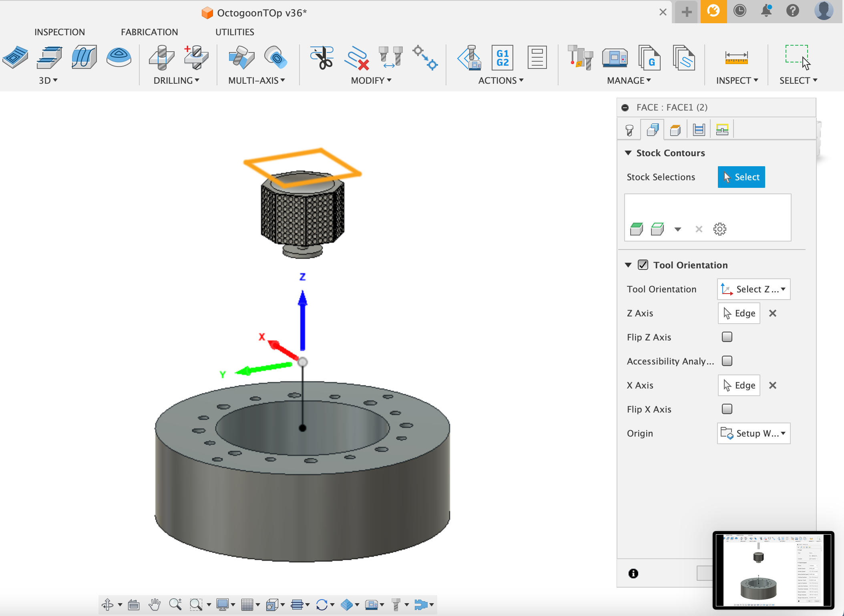Open the DRILLING menu dropdown

pos(177,81)
